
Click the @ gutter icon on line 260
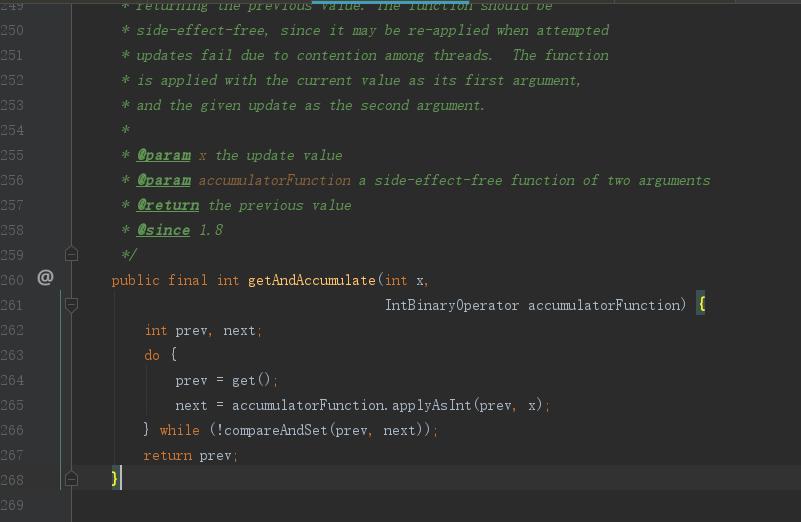45,278
